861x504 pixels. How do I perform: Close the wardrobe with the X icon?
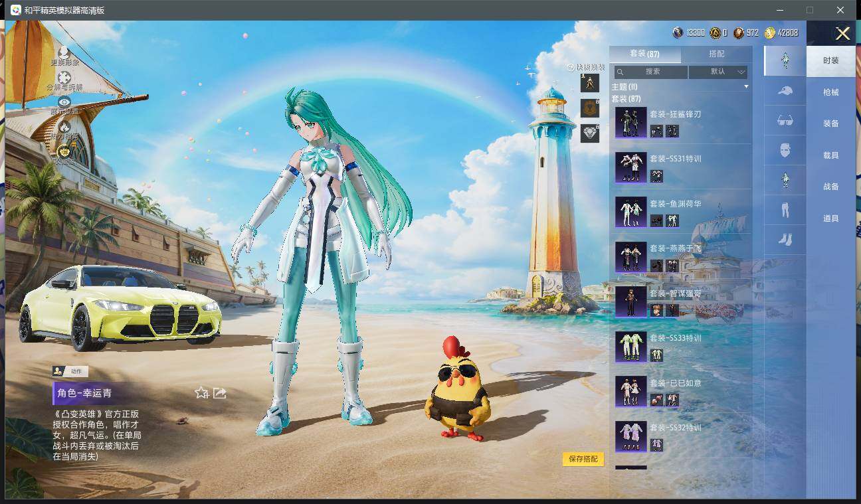click(842, 34)
